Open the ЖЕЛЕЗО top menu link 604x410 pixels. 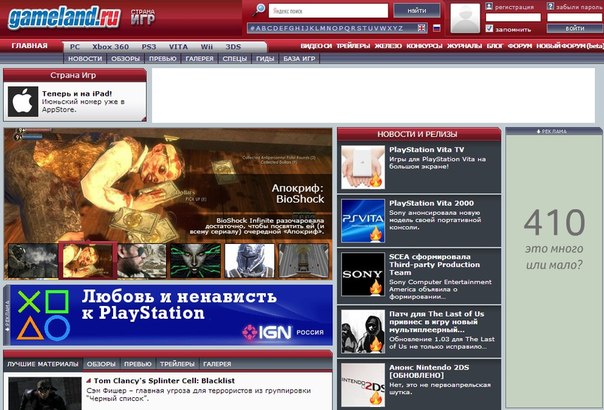(388, 46)
